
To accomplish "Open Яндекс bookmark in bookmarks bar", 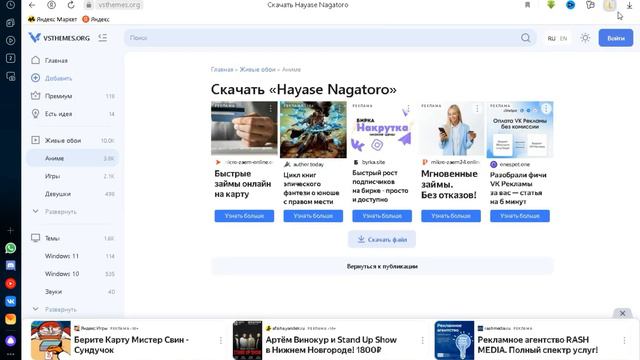I will [96, 19].
